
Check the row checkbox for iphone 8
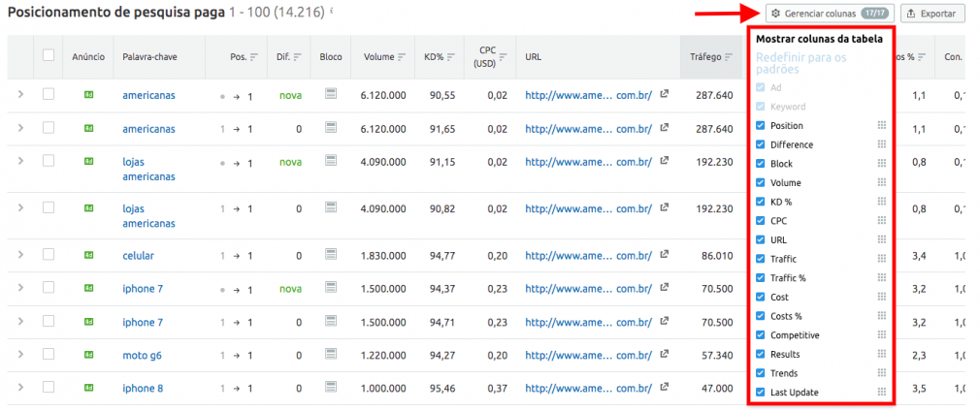coord(49,388)
